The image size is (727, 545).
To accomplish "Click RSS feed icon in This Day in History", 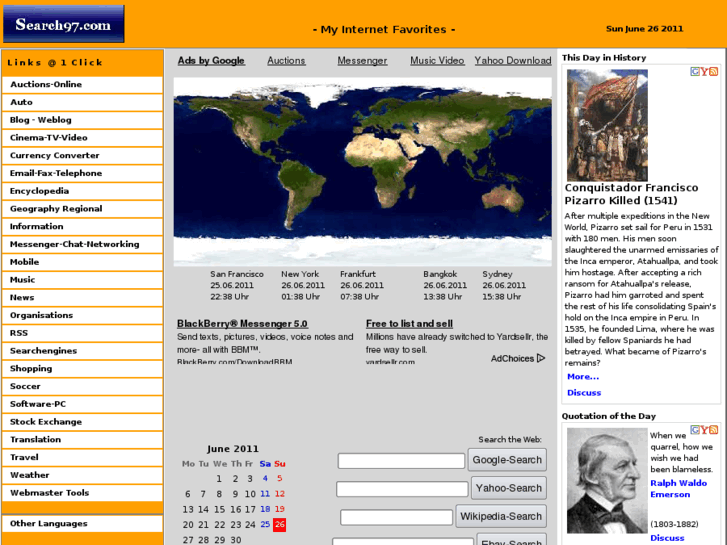I will point(714,71).
